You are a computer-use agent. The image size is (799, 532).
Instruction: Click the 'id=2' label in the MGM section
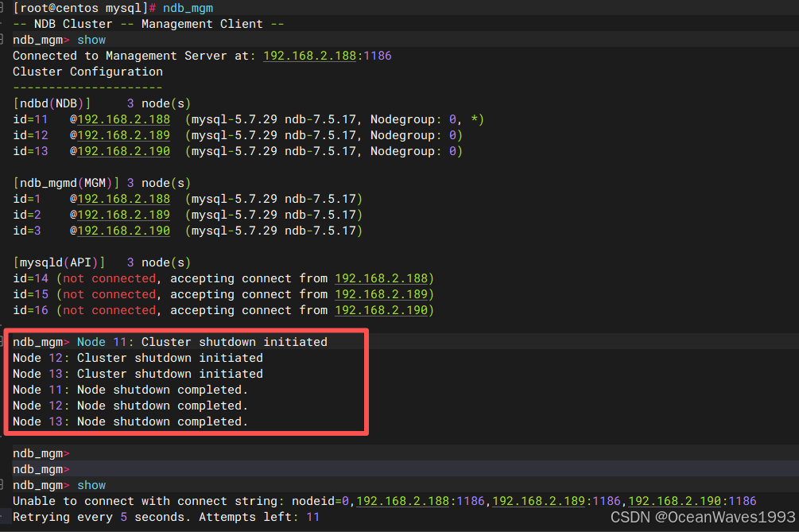point(26,215)
